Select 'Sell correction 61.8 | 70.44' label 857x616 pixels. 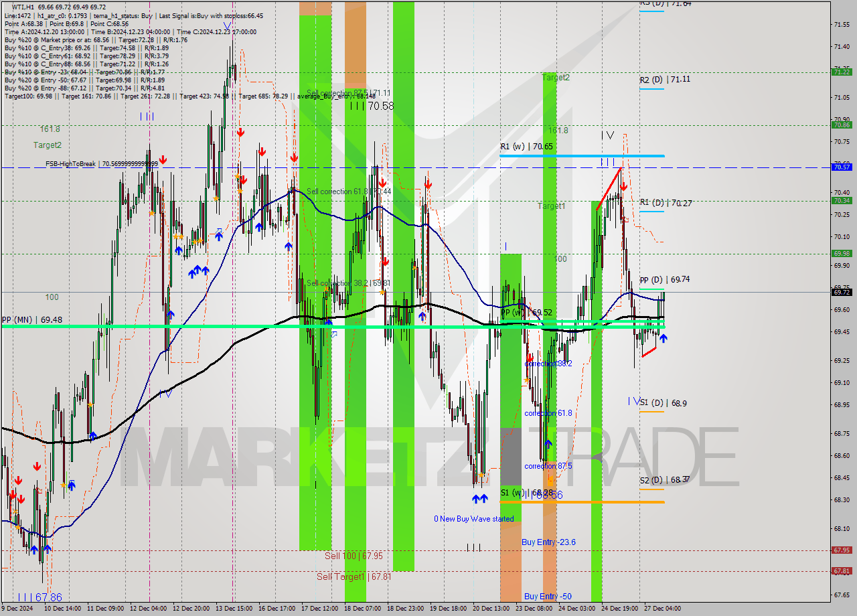coord(349,191)
